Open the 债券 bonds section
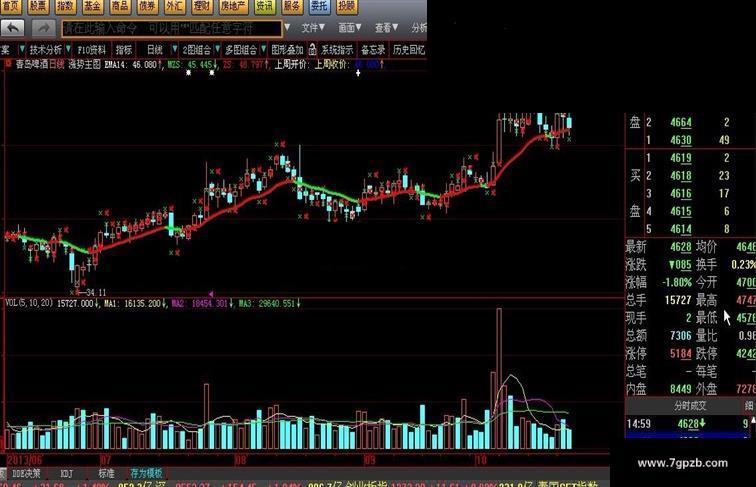Screen dimensions: 756x487 tap(147, 6)
